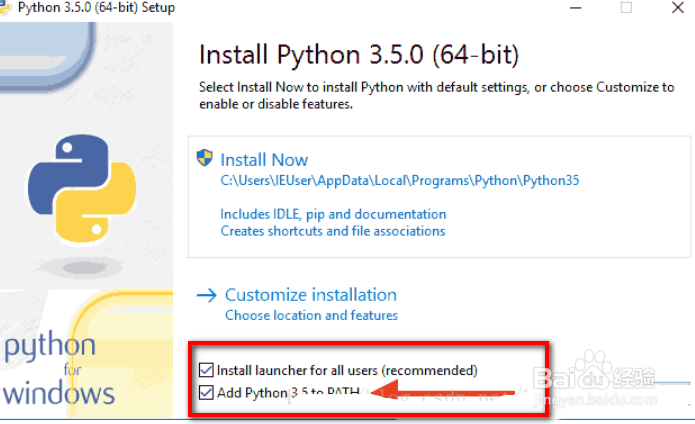Viewport: 695px width, 424px height.
Task: Click the default install path under Install Now
Action: pyautogui.click(x=400, y=181)
